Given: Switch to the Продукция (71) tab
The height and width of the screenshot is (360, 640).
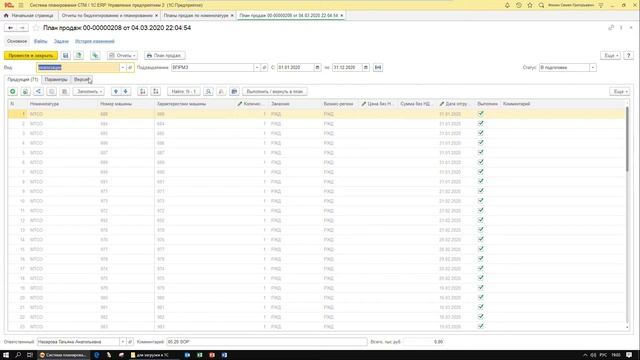Looking at the screenshot, I should coord(23,80).
